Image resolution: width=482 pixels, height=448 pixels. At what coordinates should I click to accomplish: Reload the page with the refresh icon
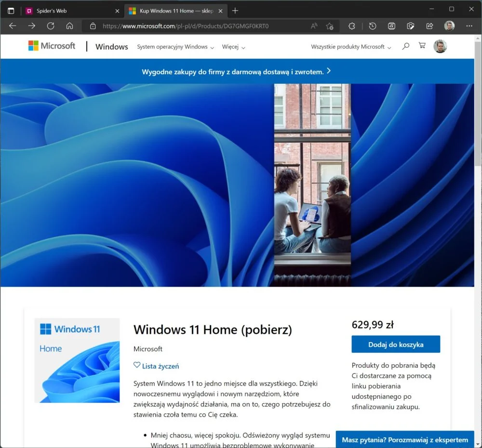coord(51,26)
